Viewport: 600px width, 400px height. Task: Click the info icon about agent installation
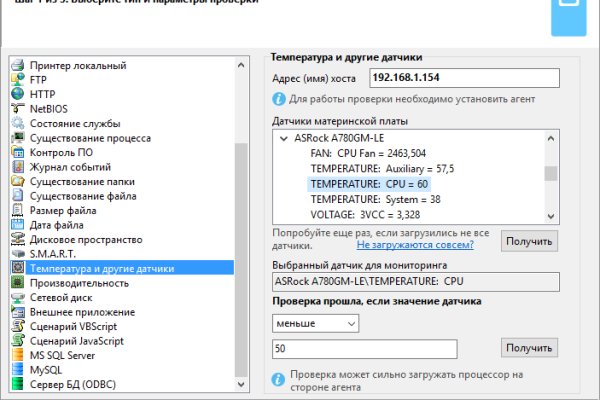(280, 99)
